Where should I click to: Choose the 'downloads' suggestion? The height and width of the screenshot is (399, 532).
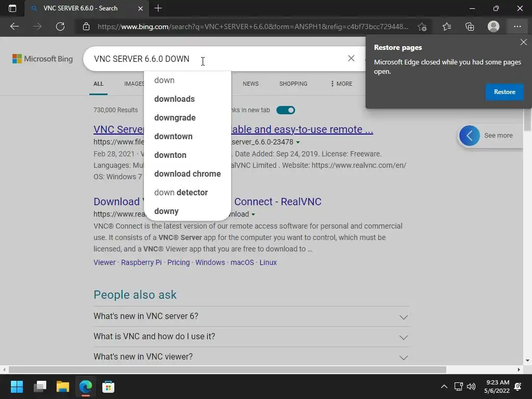(187, 99)
